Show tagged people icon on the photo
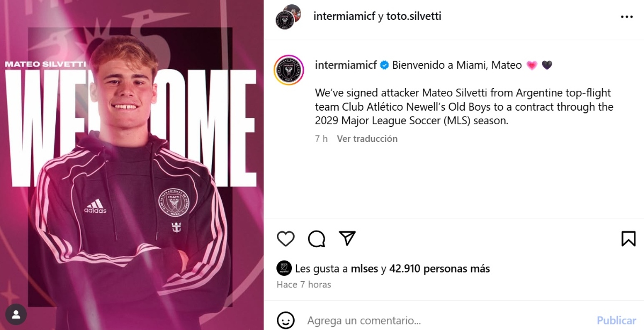644x330 pixels. click(x=16, y=314)
